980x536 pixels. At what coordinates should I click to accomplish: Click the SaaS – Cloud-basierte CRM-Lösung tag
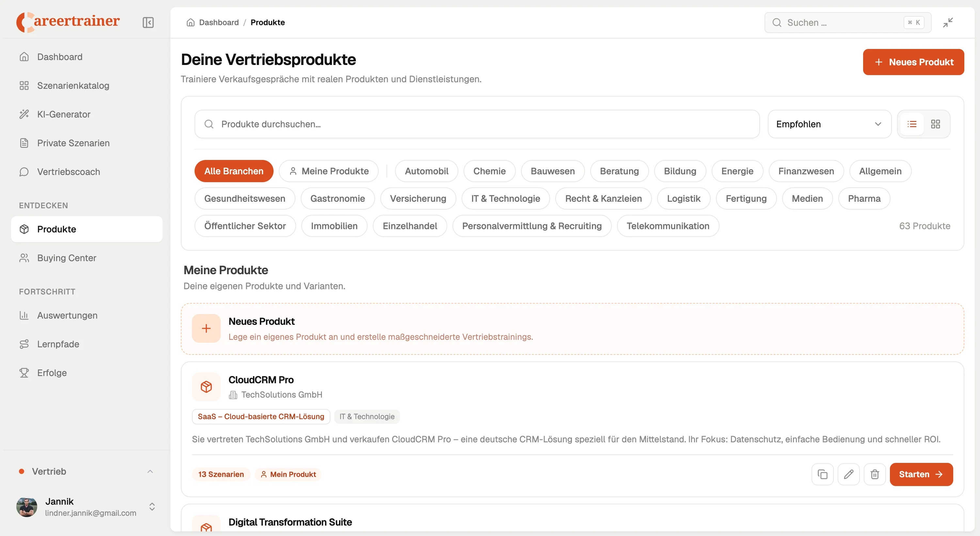(261, 417)
